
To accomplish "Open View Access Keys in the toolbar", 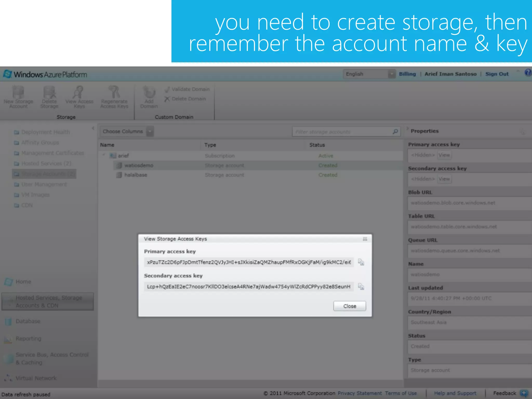I will pos(79,97).
